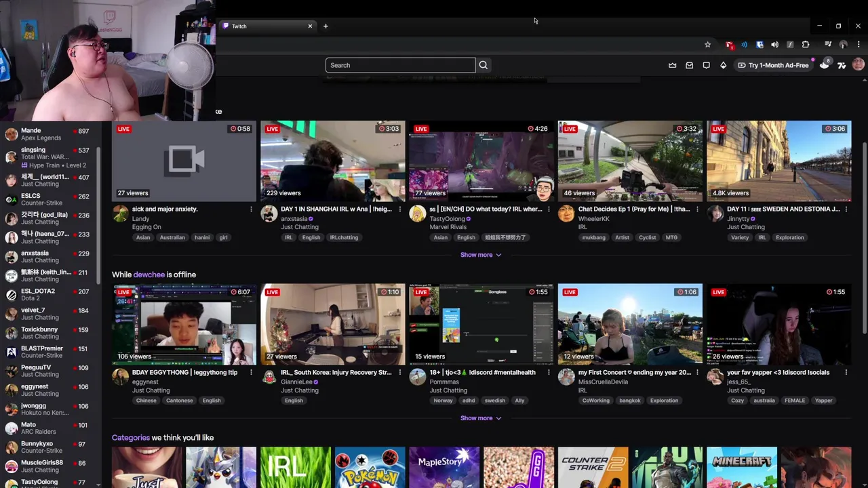Select the 'Australian' tag
This screenshot has width=868, height=488.
(x=172, y=238)
